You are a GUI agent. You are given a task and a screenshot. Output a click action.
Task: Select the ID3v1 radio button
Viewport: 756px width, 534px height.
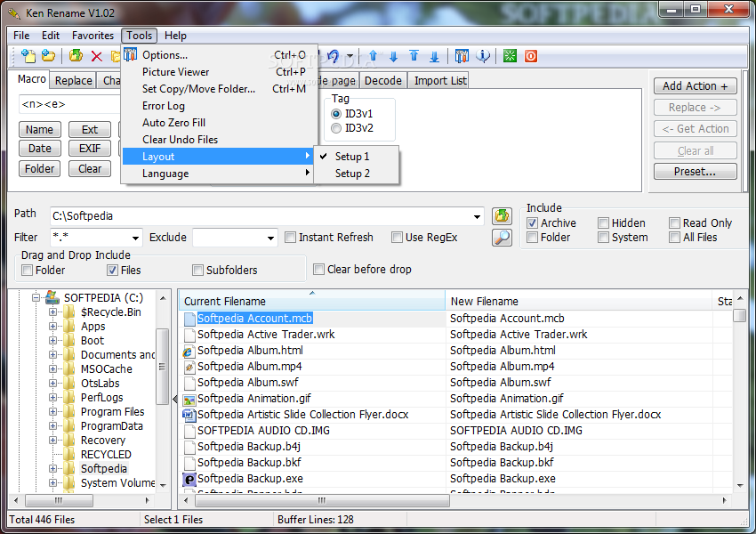[336, 114]
